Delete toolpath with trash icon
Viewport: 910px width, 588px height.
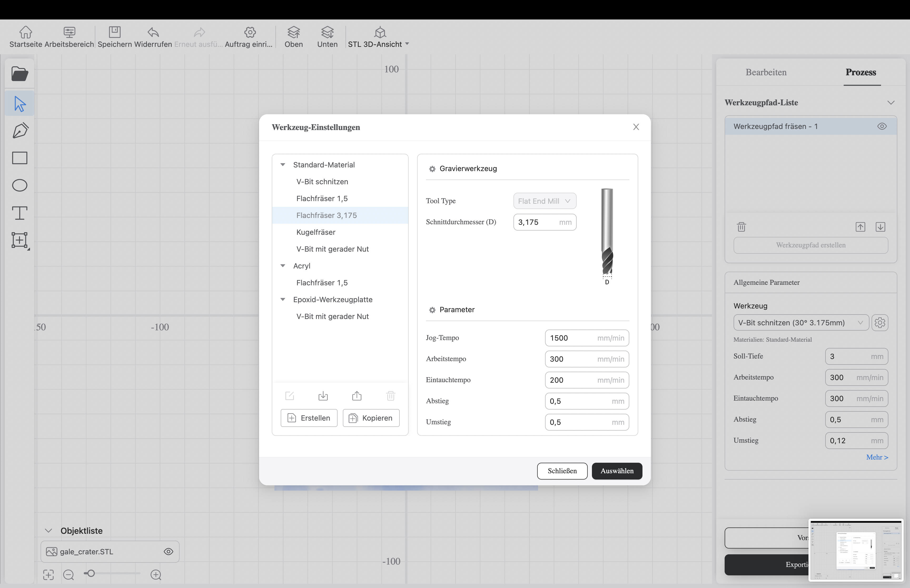pos(741,227)
